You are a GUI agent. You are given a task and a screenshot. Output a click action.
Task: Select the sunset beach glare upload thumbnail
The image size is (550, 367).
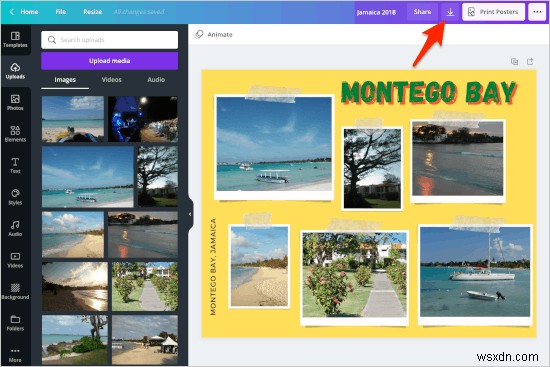pos(75,286)
